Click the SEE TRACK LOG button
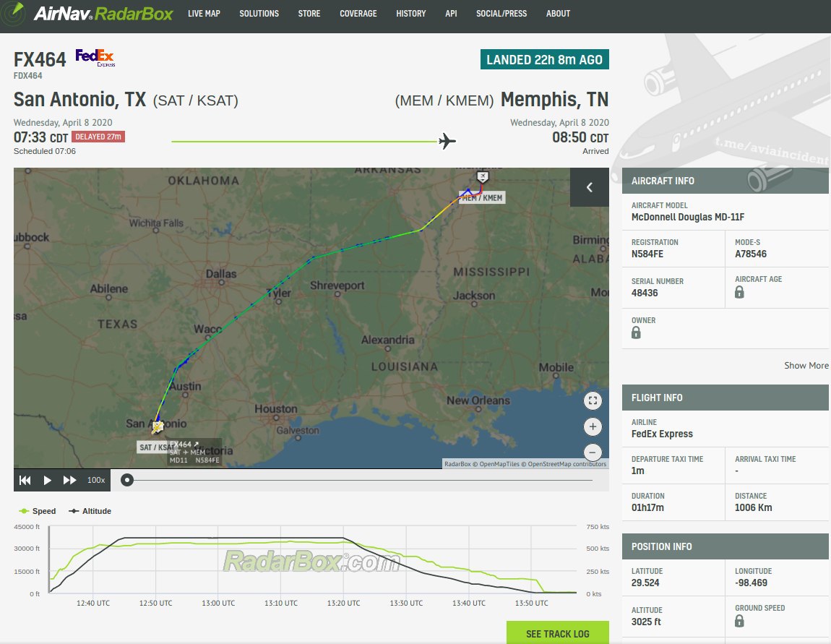This screenshot has width=831, height=644. (558, 633)
